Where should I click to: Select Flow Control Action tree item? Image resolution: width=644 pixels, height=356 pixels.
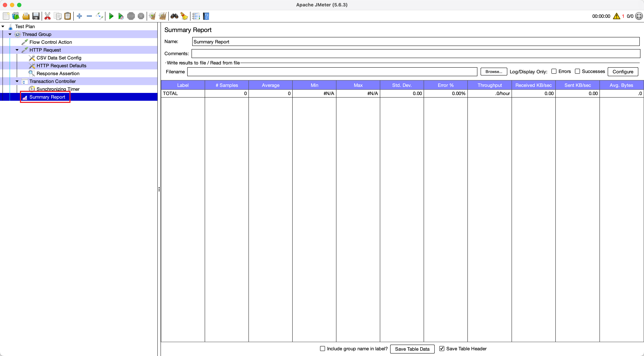click(x=51, y=42)
